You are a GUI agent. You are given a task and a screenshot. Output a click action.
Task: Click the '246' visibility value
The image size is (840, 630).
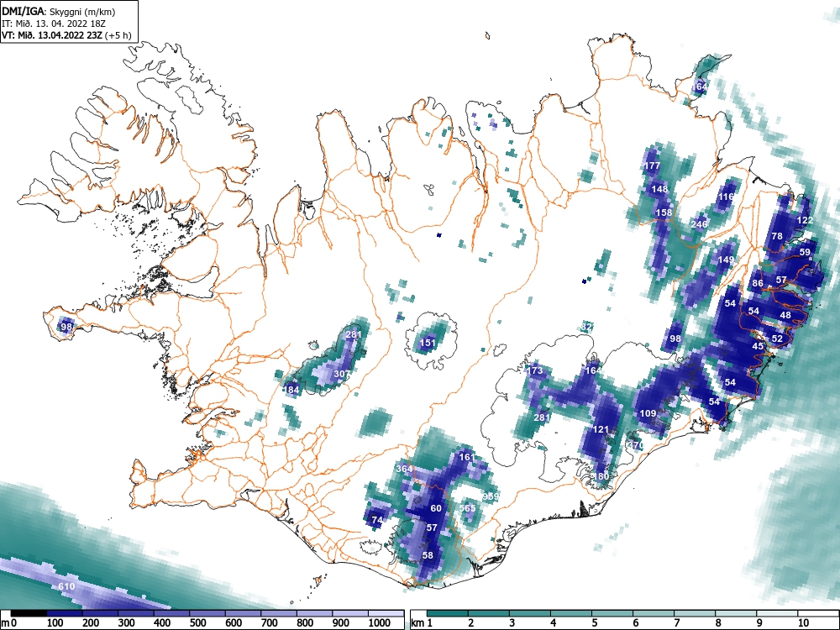click(699, 224)
